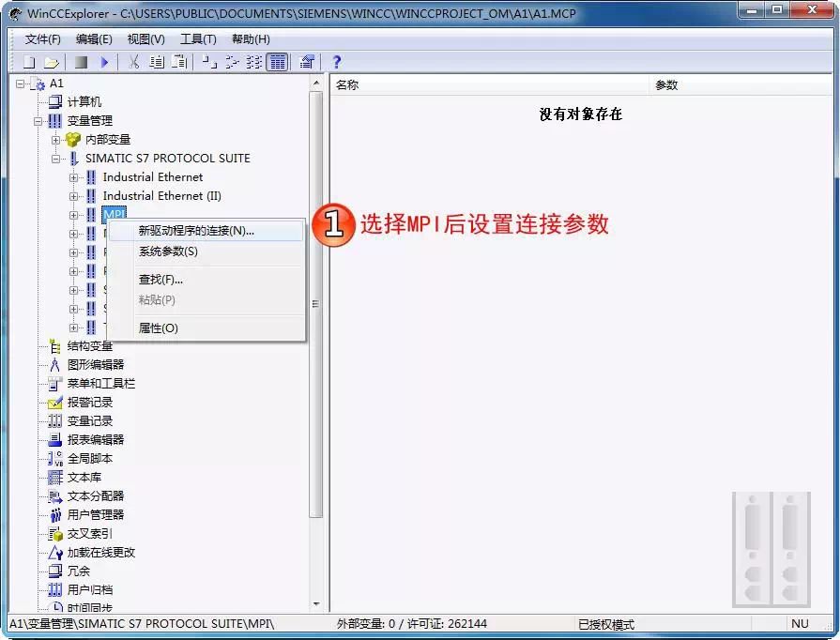
Task: Switch to small icons view
Action: click(x=232, y=62)
